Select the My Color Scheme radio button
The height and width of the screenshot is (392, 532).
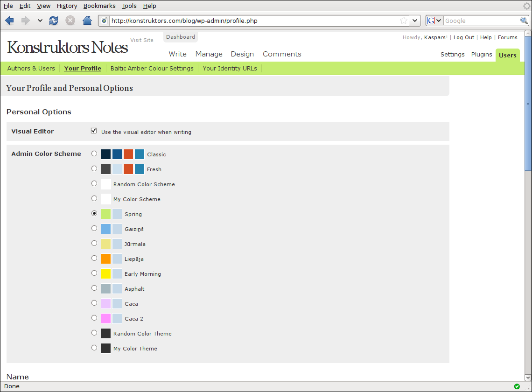click(x=94, y=198)
